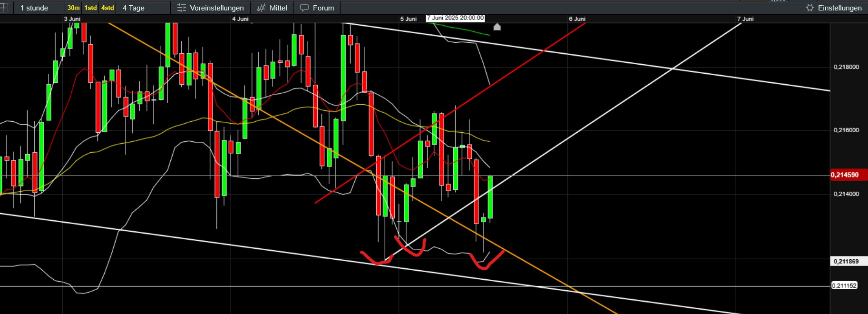Click the '6 Juni' date axis label
868x314 pixels.
click(577, 19)
